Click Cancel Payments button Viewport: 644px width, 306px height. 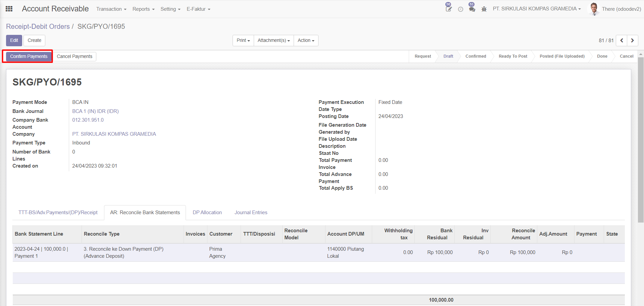pyautogui.click(x=75, y=57)
